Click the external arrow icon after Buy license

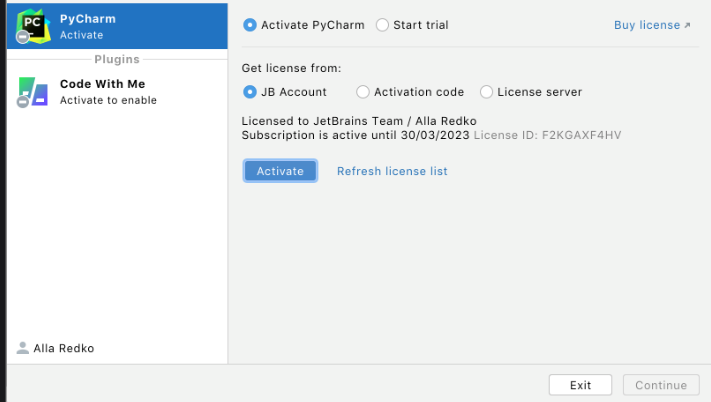tap(687, 25)
